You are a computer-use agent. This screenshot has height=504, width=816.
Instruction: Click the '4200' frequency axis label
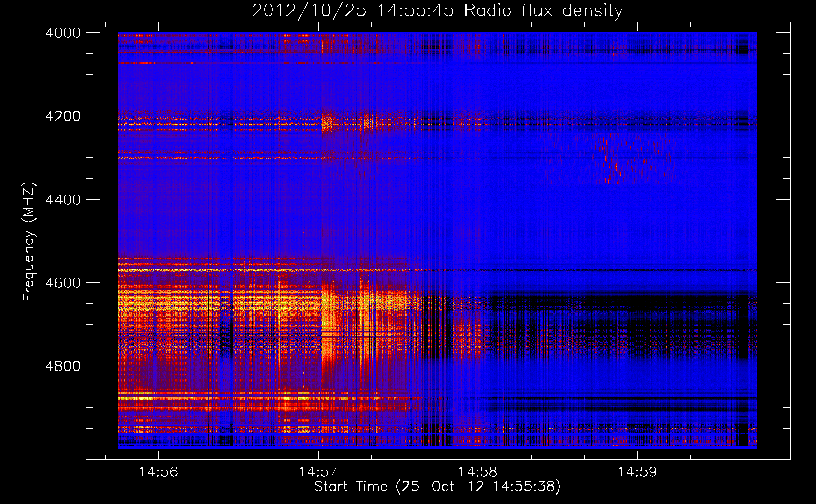pos(63,116)
